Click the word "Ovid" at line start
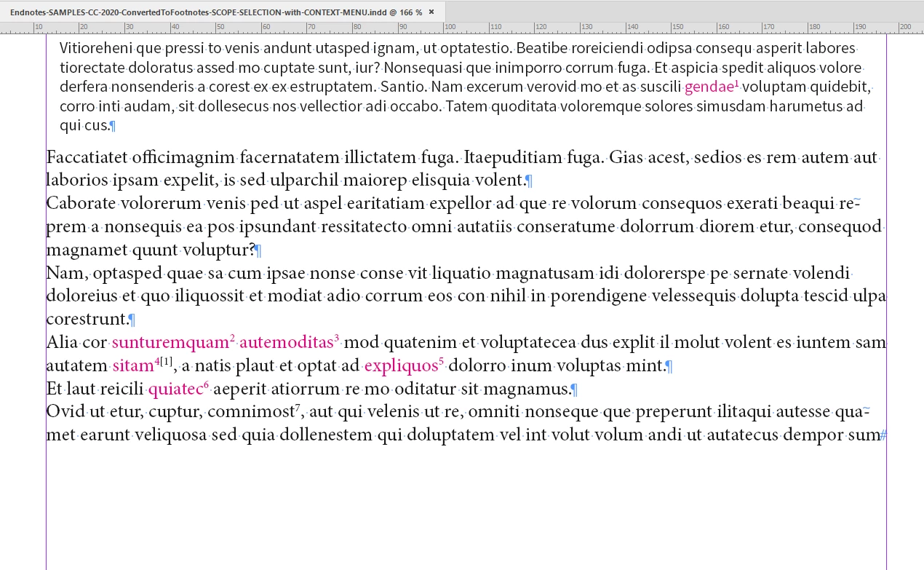 pos(66,412)
